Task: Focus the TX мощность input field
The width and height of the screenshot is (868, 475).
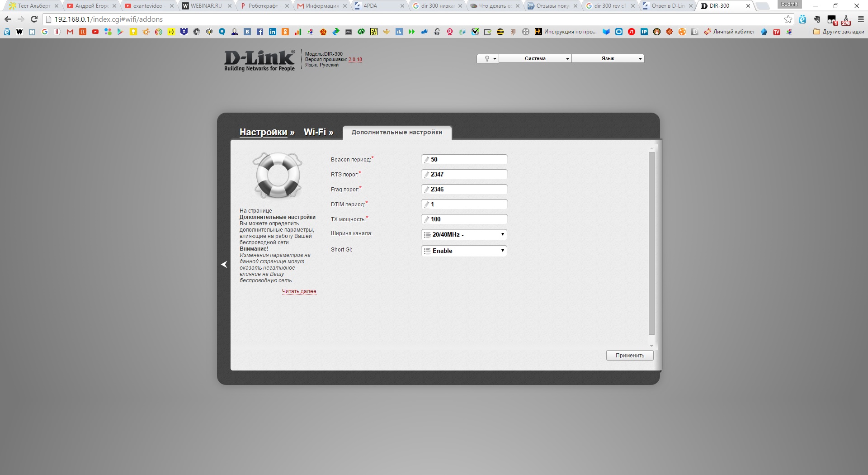Action: [464, 219]
